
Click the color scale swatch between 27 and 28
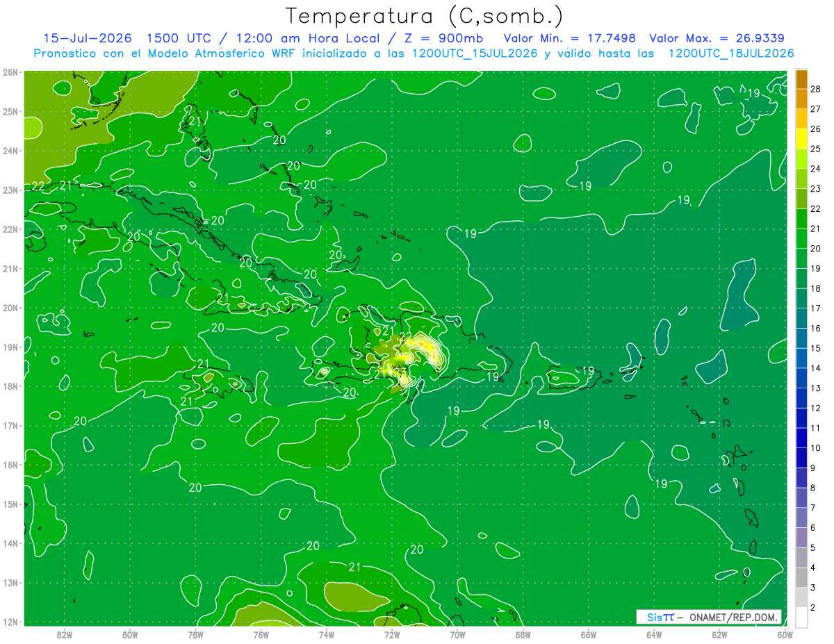[801, 99]
